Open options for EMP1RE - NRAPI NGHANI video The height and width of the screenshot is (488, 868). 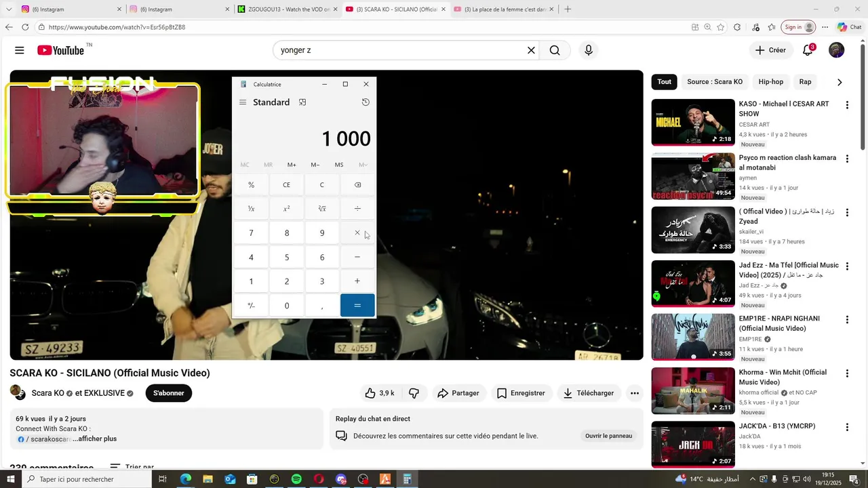[847, 320]
